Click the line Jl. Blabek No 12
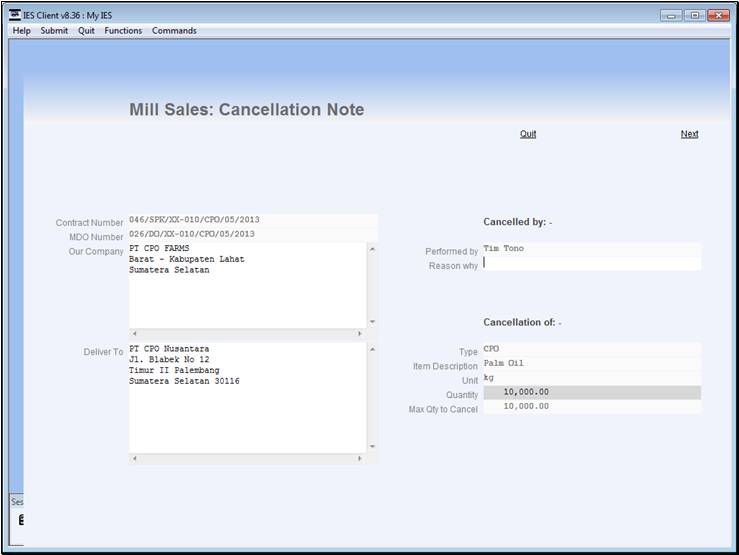 [x=169, y=359]
